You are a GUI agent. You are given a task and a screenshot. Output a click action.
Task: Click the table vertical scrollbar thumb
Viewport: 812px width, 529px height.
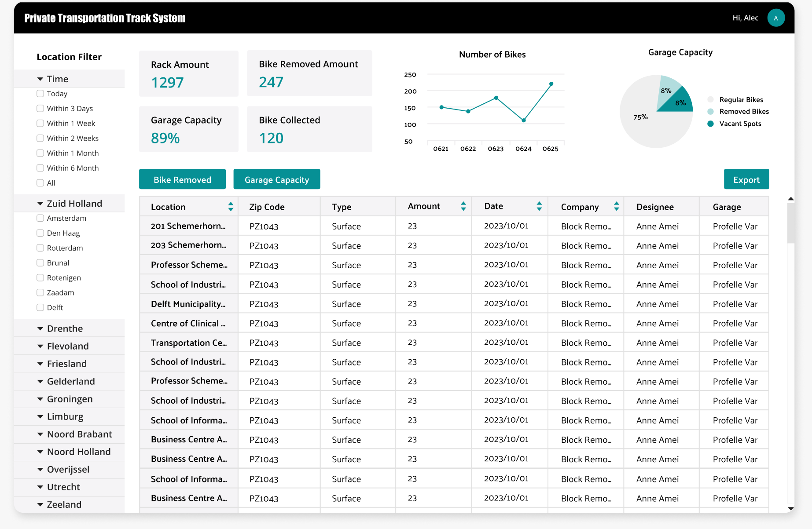[791, 223]
